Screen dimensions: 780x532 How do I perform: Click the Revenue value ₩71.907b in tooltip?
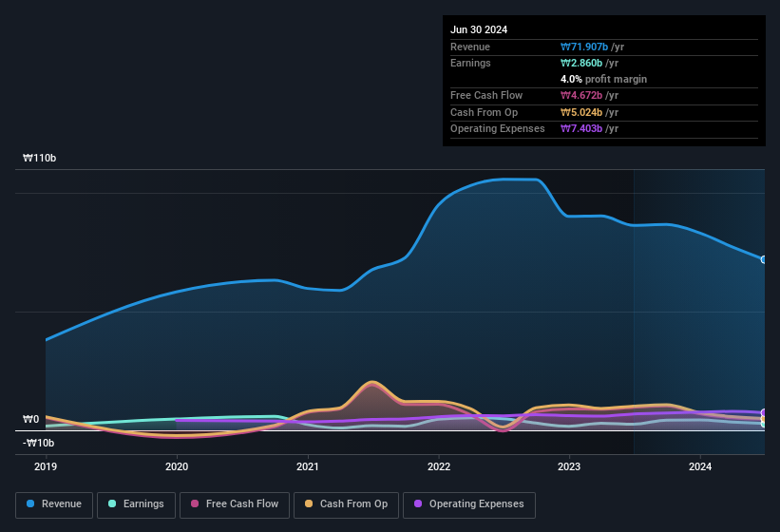pos(584,47)
